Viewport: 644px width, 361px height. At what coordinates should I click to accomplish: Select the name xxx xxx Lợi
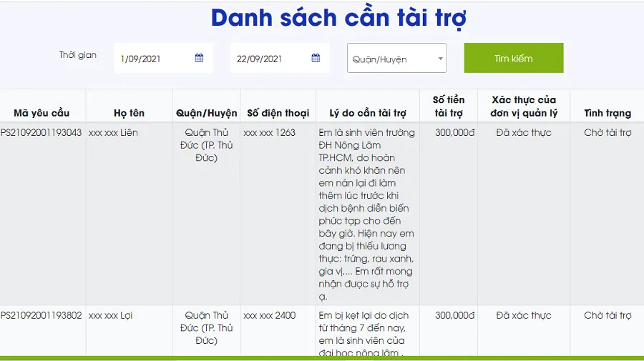(111, 316)
